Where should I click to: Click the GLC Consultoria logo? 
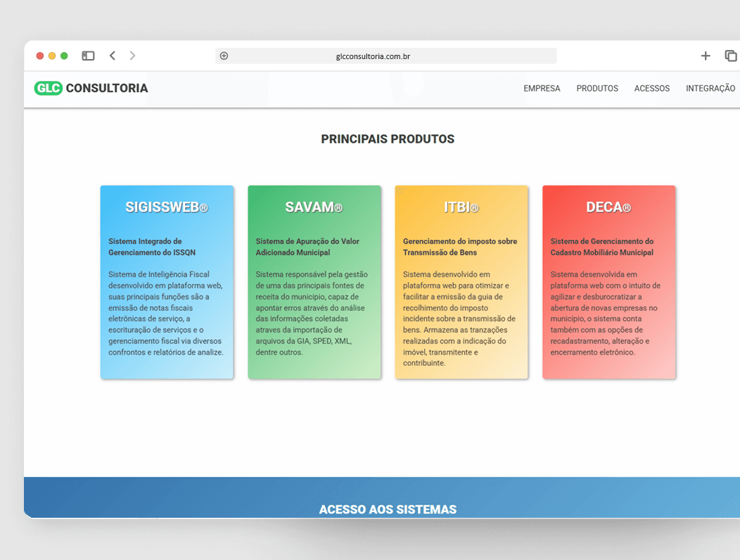(x=90, y=88)
